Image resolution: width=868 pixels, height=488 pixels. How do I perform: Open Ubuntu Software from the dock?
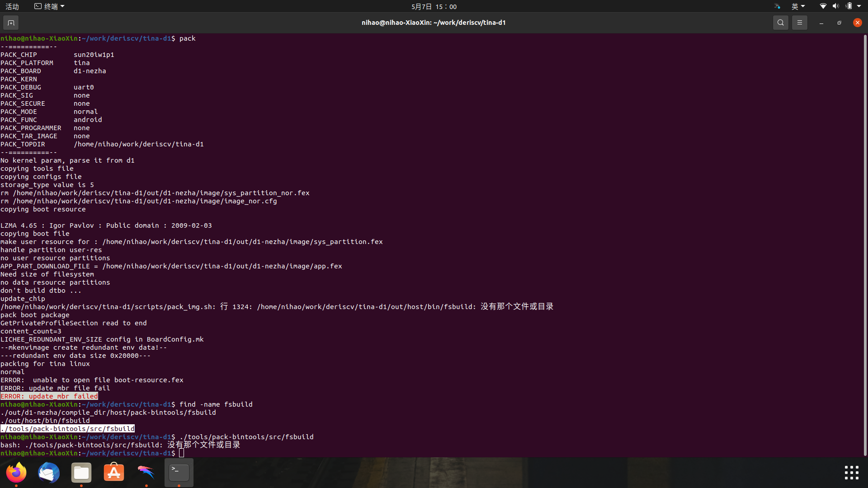tap(114, 473)
